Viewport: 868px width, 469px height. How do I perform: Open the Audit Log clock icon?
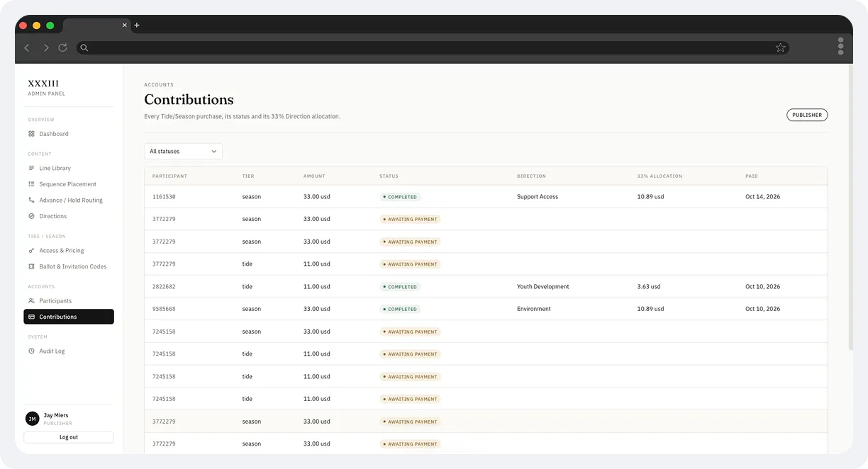click(31, 351)
